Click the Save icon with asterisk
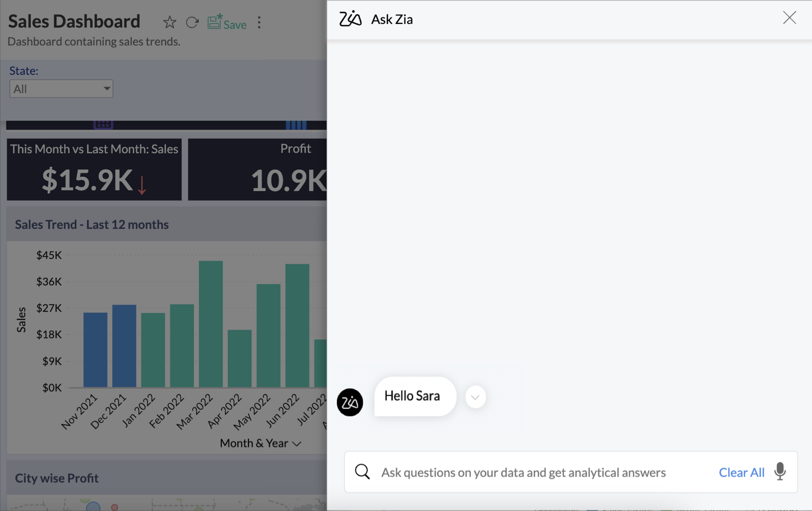This screenshot has height=511, width=812. [214, 21]
